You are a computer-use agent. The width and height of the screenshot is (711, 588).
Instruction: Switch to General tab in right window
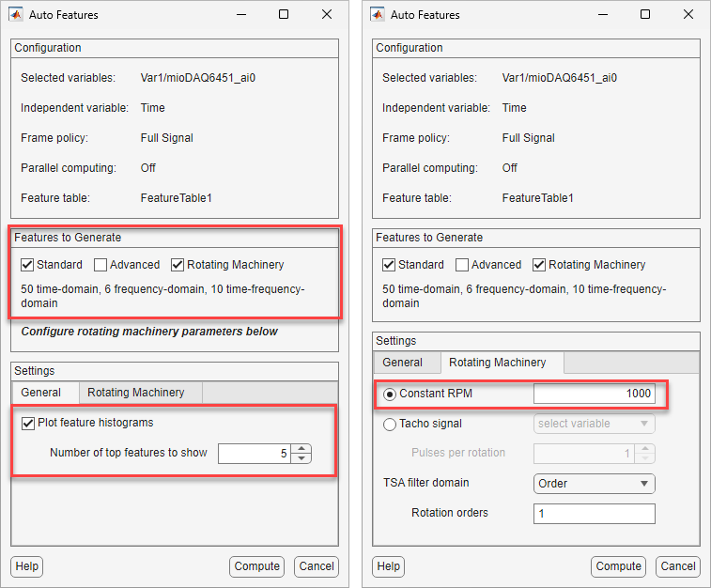(x=407, y=363)
